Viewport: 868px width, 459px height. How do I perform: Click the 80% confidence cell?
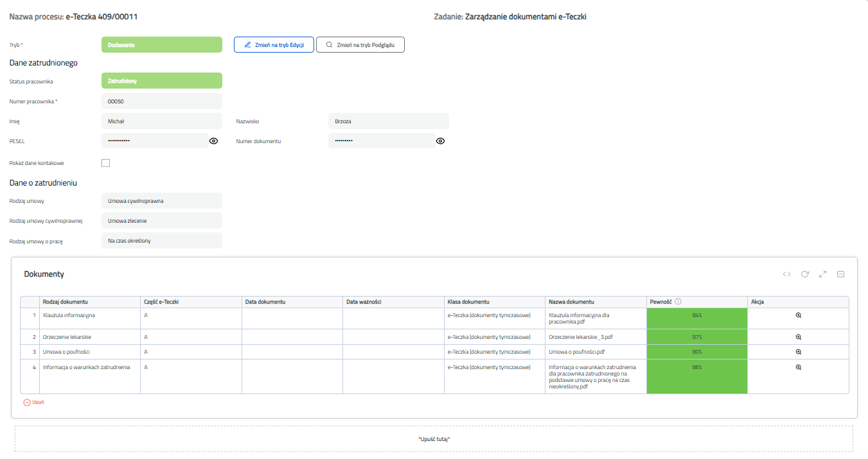697,352
